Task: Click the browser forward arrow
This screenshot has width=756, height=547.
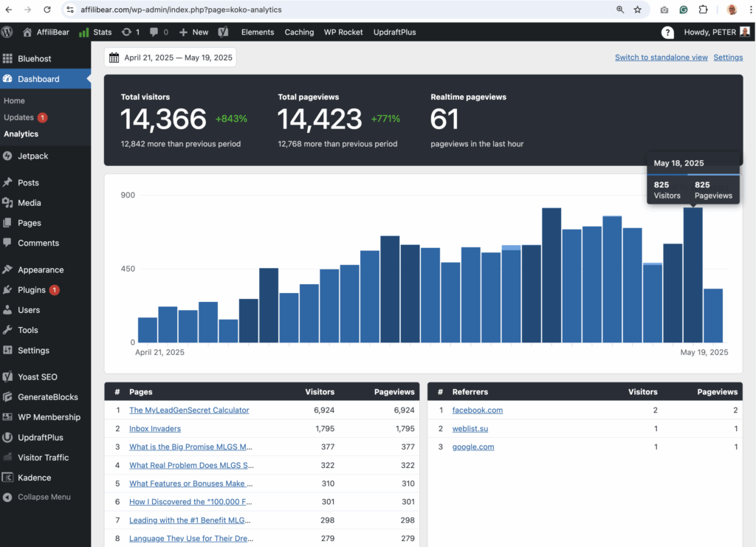Action: [x=27, y=10]
